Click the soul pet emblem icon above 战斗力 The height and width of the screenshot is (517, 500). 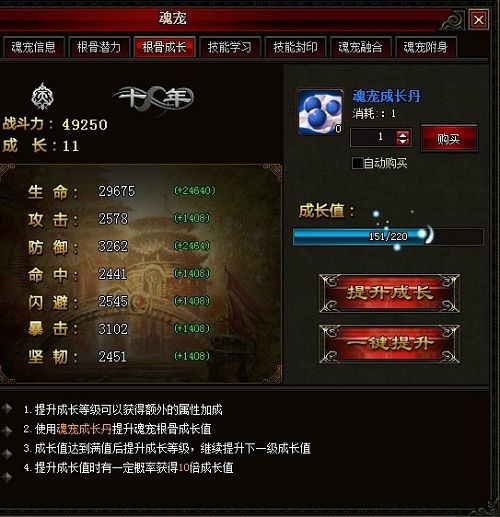tap(42, 96)
